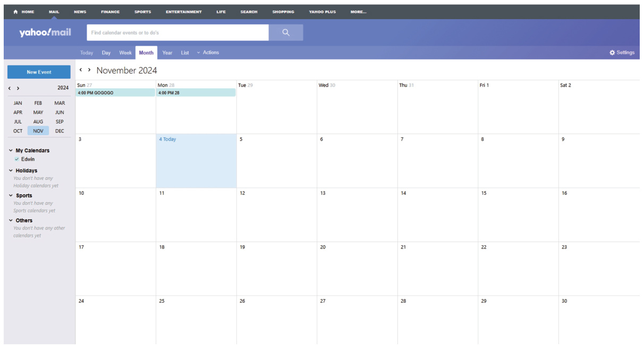
Task: Go to next month with the right chevron
Action: tap(88, 69)
